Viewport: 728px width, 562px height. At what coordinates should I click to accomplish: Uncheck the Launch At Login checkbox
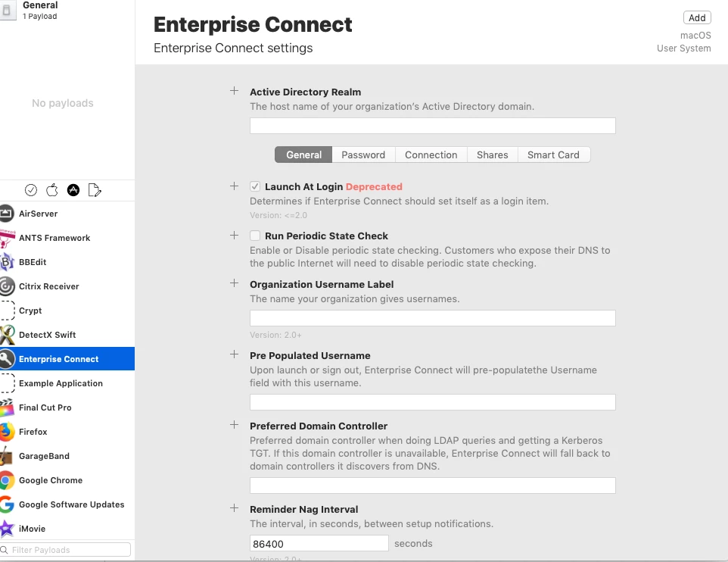pyautogui.click(x=255, y=186)
